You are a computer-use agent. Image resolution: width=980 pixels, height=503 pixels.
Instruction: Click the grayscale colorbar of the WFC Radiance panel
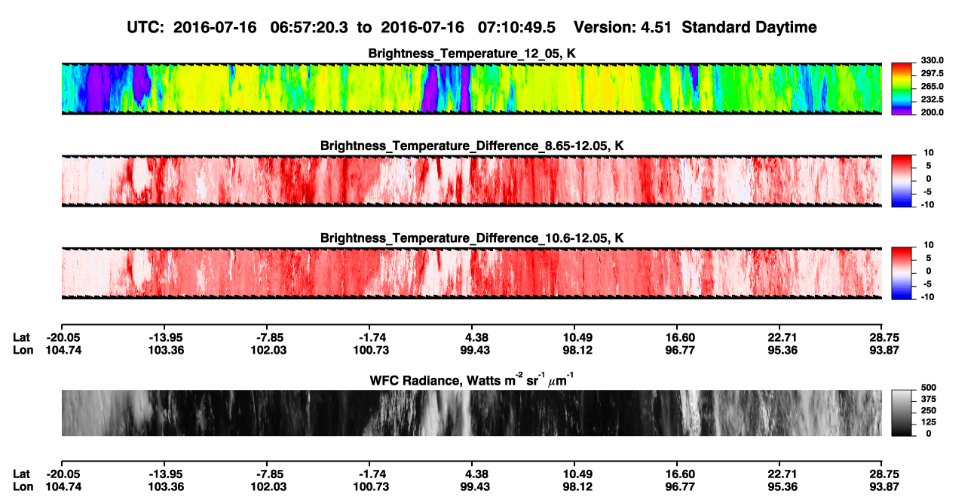pos(902,413)
